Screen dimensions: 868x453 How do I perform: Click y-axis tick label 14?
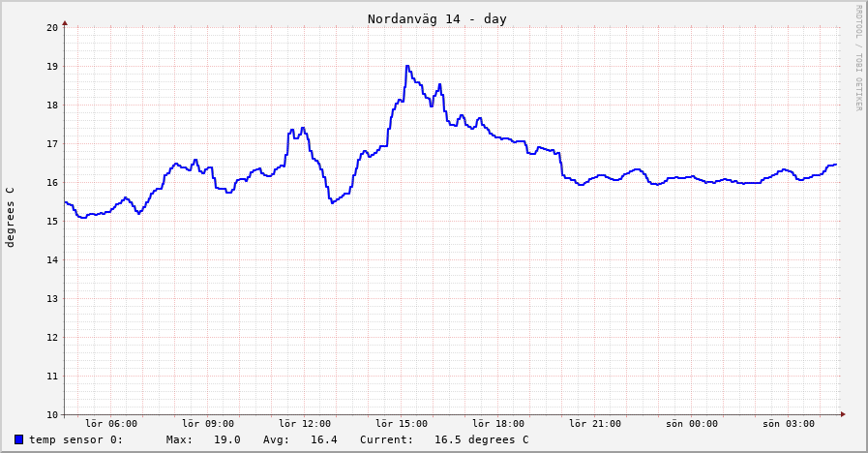52,260
